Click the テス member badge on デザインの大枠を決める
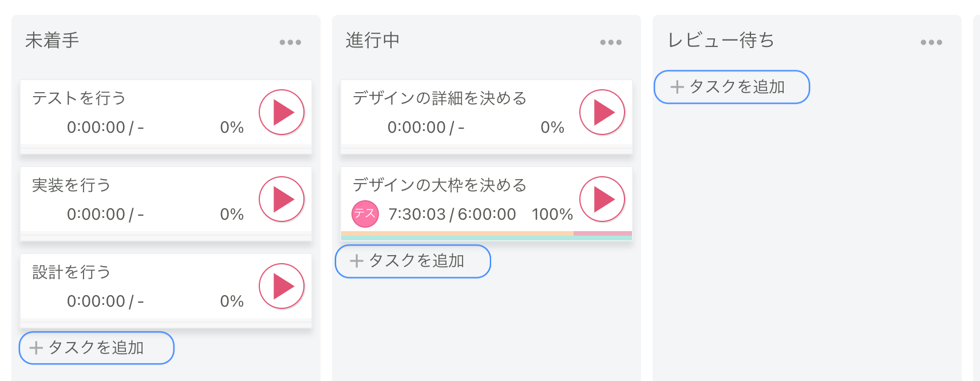980x381 pixels. [365, 214]
